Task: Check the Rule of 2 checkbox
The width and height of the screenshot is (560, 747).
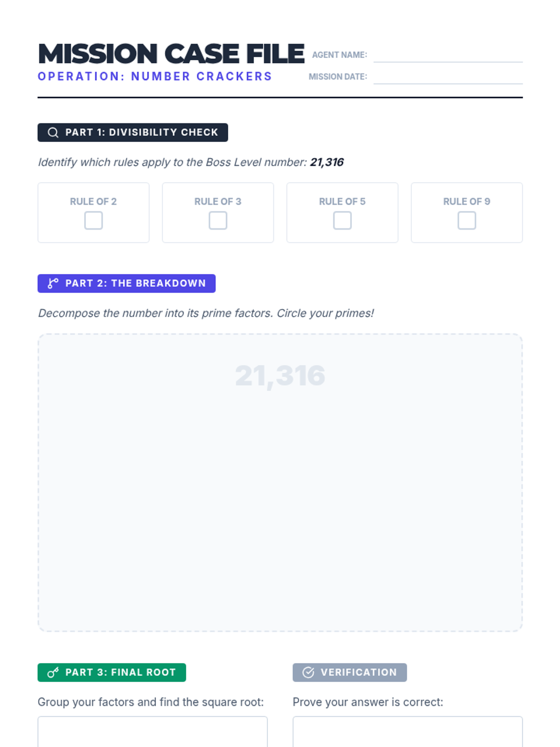Action: [x=93, y=220]
